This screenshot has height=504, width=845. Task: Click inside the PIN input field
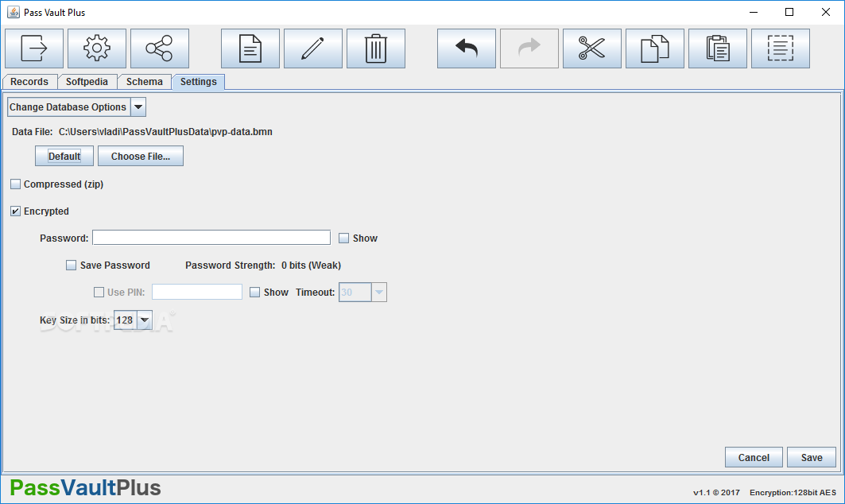(x=197, y=292)
